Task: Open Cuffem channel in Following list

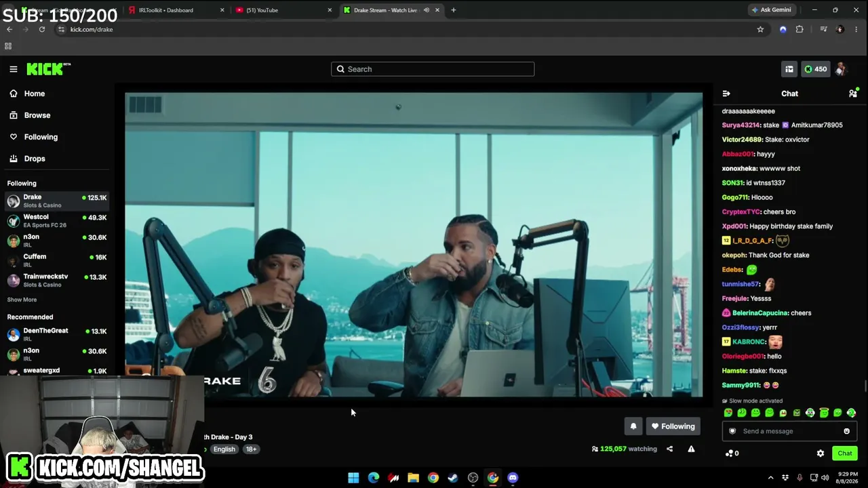Action: [x=57, y=260]
